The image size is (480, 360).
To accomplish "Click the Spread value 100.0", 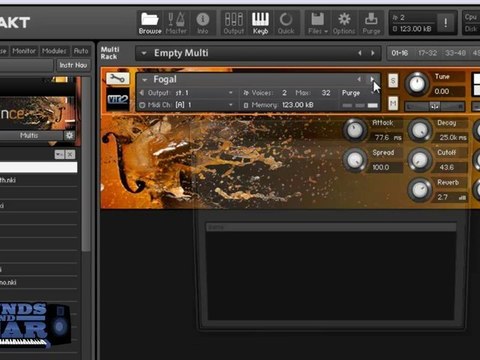I will click(381, 167).
